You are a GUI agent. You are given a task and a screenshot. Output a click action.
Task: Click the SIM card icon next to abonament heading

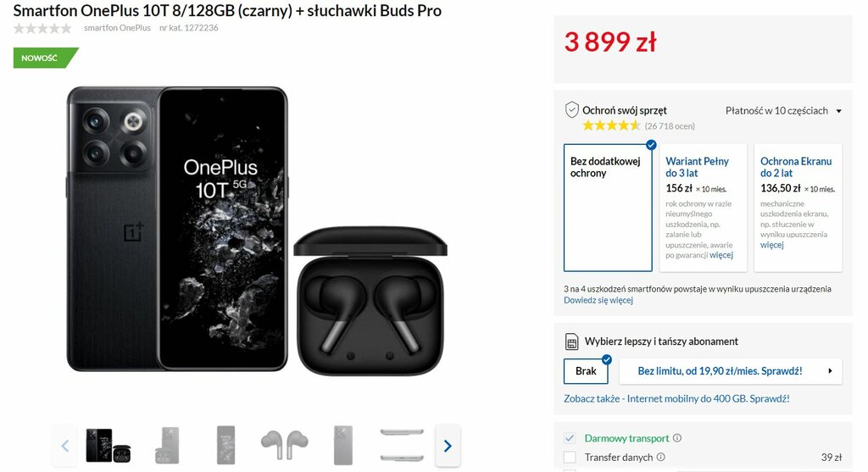(x=571, y=342)
